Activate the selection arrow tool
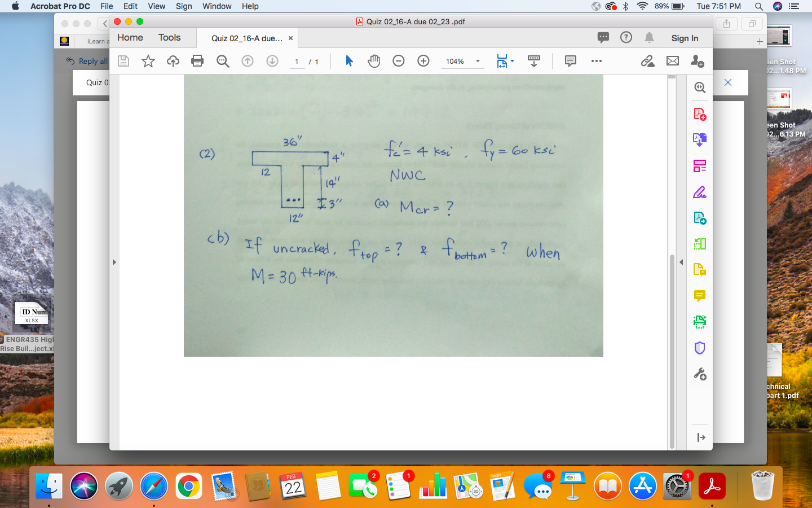Screen dimensions: 812x508 pyautogui.click(x=349, y=61)
